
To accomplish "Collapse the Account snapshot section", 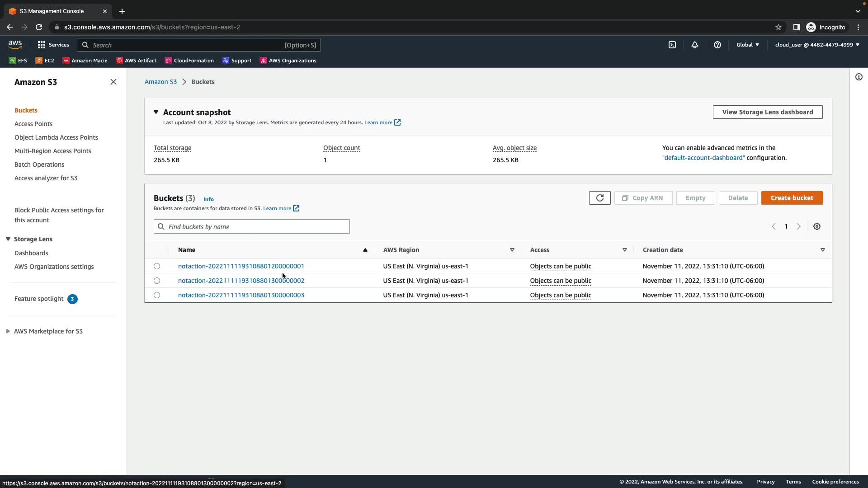I will click(156, 112).
